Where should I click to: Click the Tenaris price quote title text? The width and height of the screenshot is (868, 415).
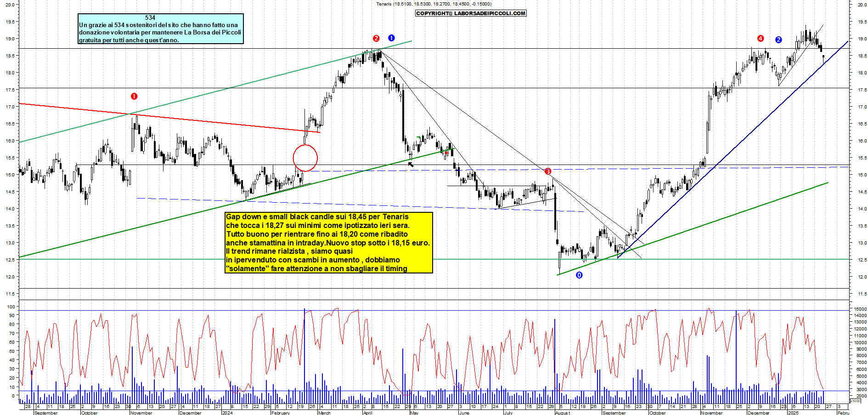tap(434, 4)
